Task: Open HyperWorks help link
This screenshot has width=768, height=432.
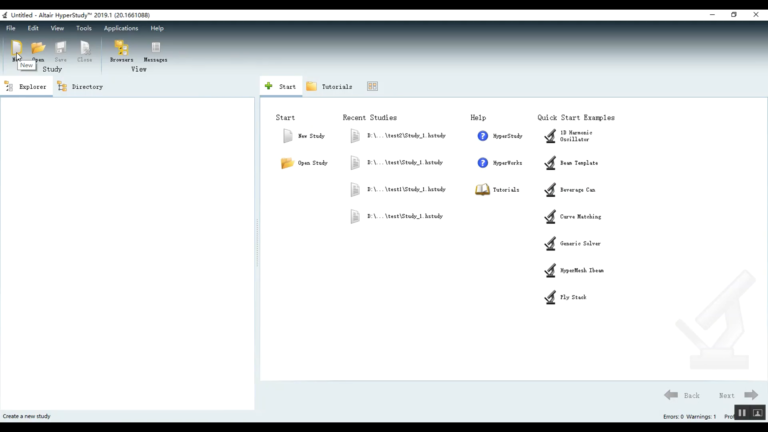Action: (x=500, y=163)
